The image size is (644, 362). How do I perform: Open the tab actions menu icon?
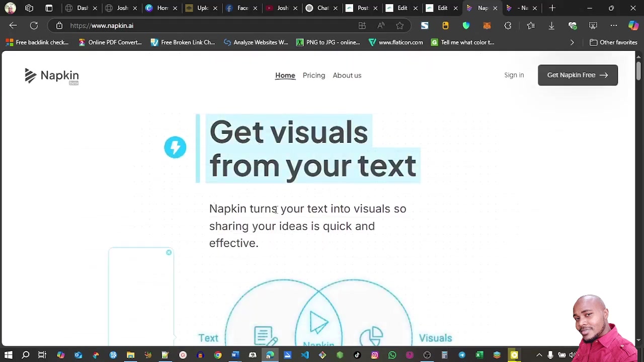coord(49,8)
